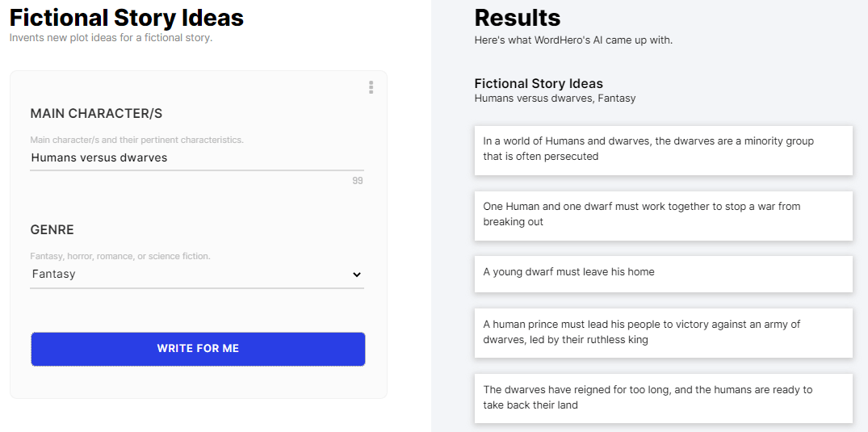The image size is (868, 432).
Task: Click the 99 character counter
Action: point(357,181)
